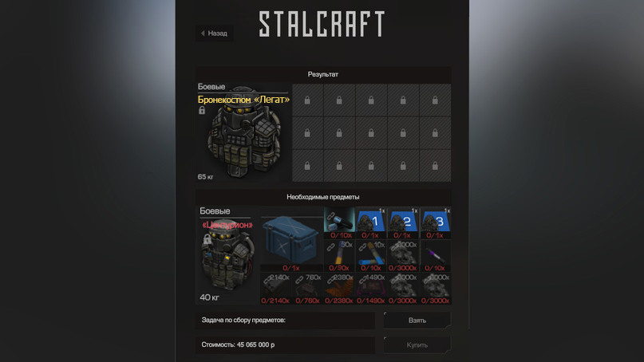The width and height of the screenshot is (644, 362).
Task: Select blue armor part number 3
Action: 436,223
